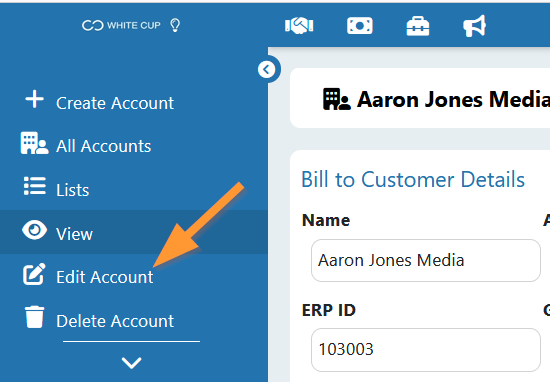This screenshot has height=382, width=550.
Task: Click the White Cup logo
Action: (x=121, y=25)
